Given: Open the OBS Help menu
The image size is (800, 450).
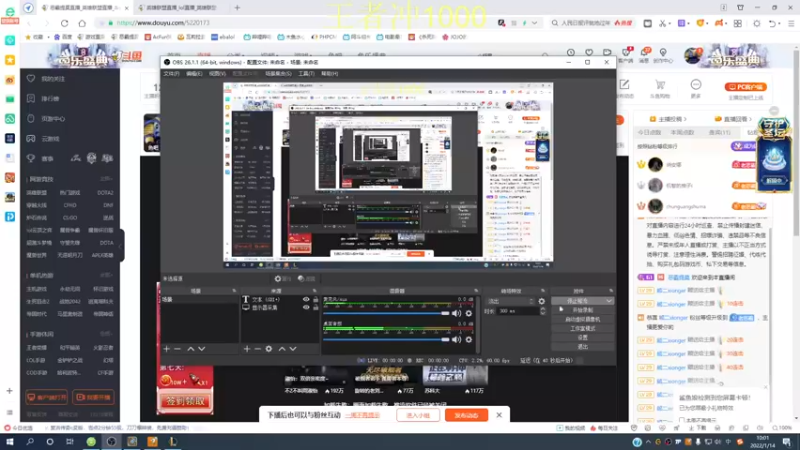Looking at the screenshot, I should coord(330,73).
